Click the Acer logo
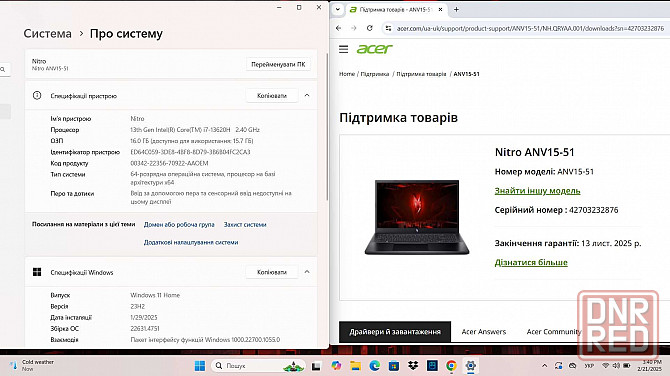 [x=374, y=49]
